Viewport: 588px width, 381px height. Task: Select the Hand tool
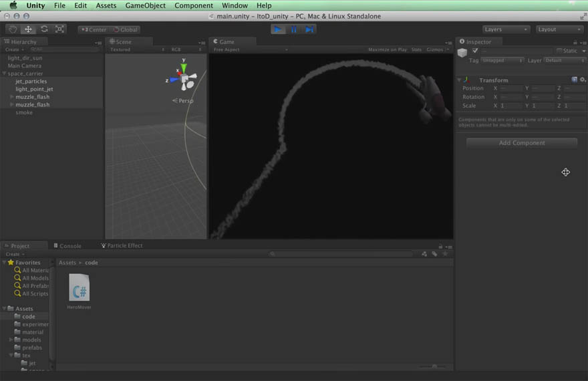click(13, 29)
